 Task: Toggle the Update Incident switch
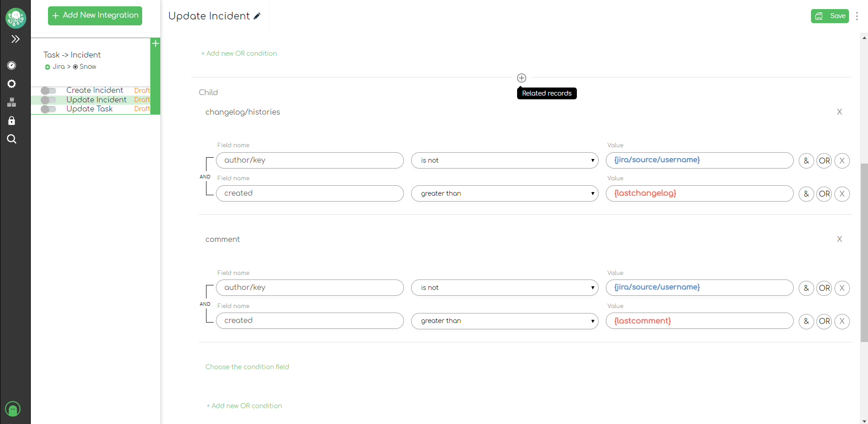(x=48, y=100)
